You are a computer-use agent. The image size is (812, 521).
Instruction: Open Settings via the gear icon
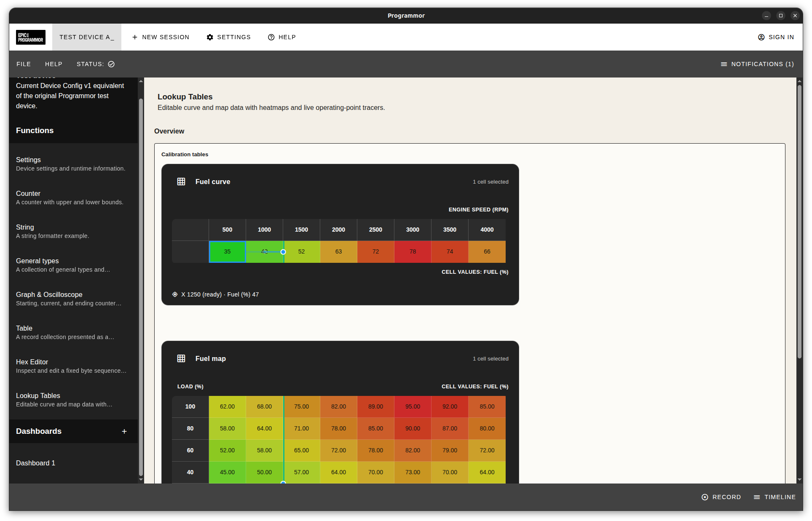[210, 37]
